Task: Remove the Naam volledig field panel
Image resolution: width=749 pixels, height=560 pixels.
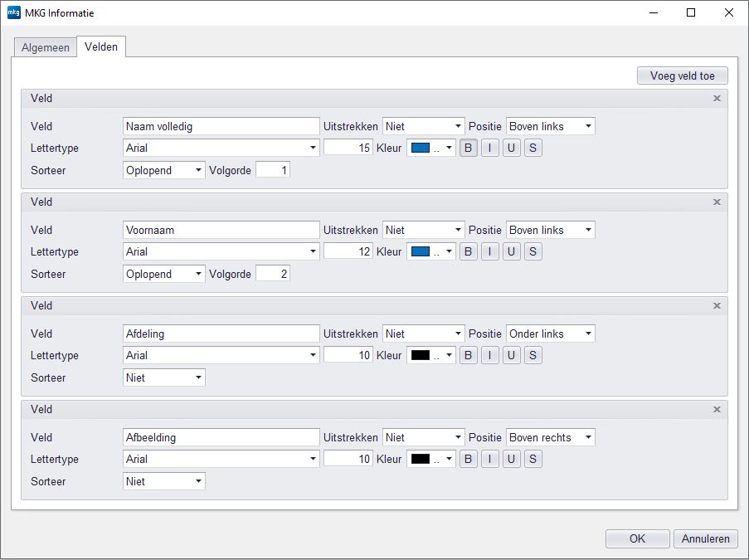Action: pyautogui.click(x=717, y=98)
